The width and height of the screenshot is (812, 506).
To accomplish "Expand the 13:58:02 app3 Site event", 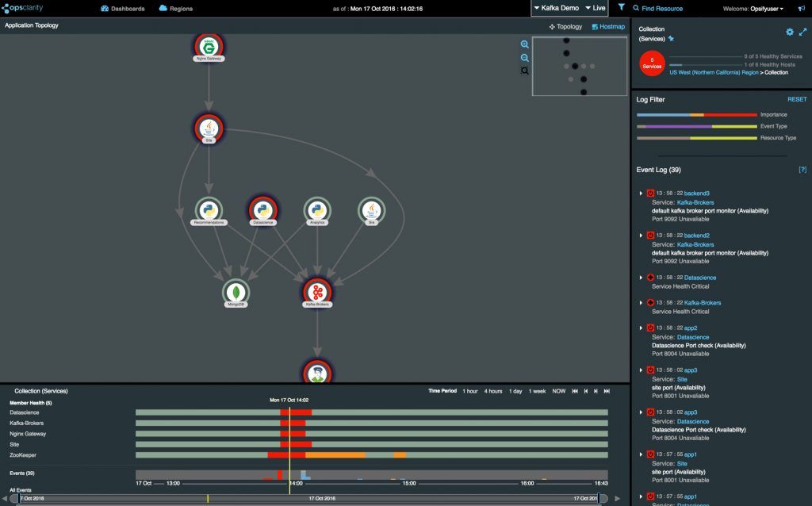I will tap(641, 370).
